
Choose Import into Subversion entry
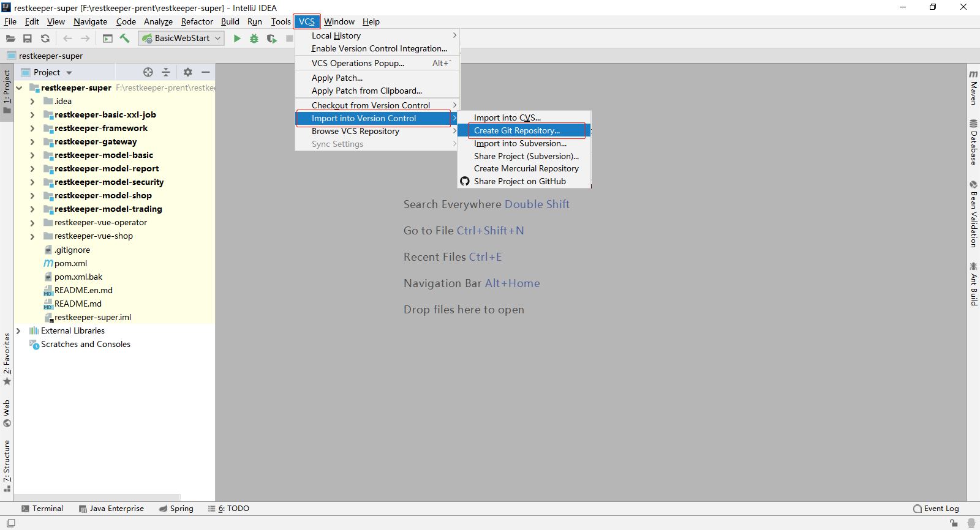point(524,144)
